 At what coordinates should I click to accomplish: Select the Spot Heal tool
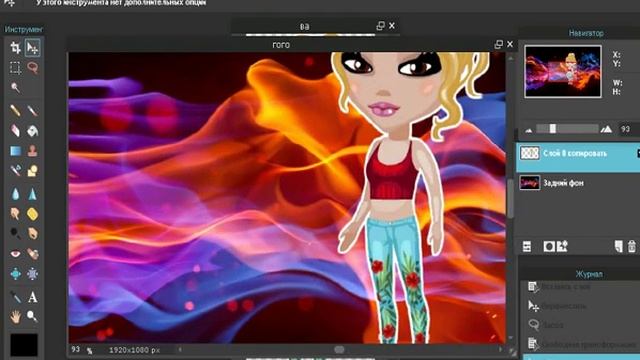32,254
